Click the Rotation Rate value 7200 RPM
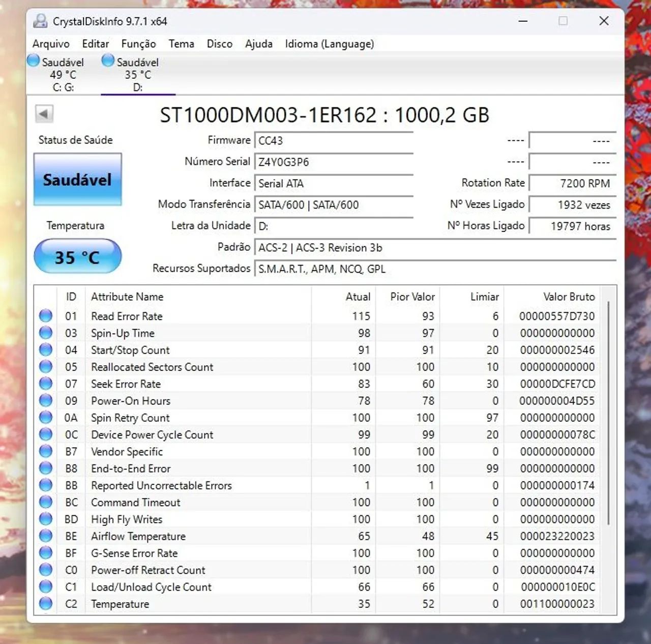Screen dimensions: 651x644 573,183
